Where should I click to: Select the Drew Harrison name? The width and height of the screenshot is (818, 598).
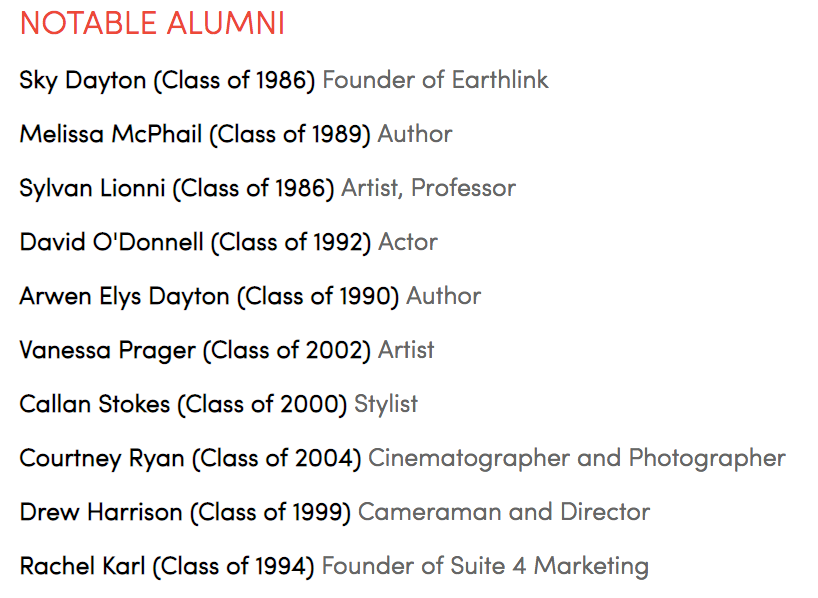(101, 512)
